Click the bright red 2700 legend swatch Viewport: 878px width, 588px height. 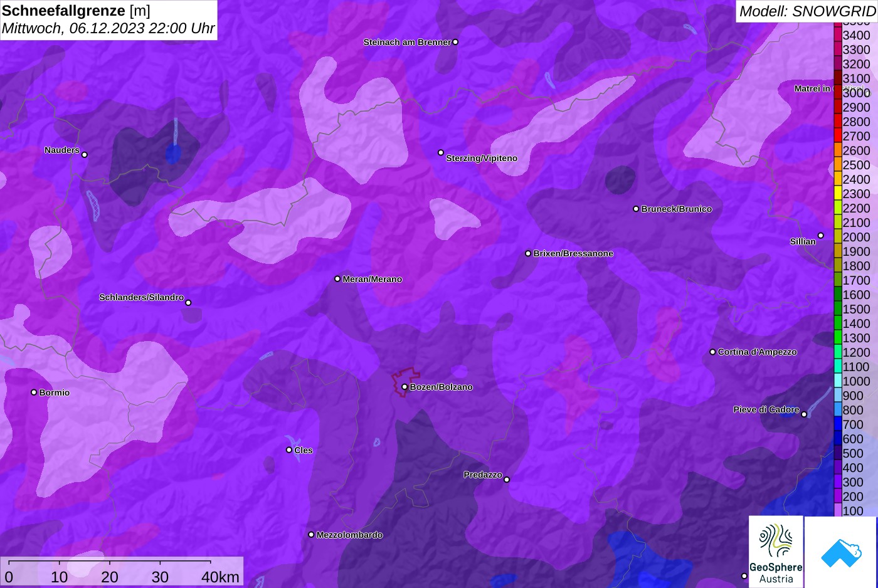click(838, 136)
